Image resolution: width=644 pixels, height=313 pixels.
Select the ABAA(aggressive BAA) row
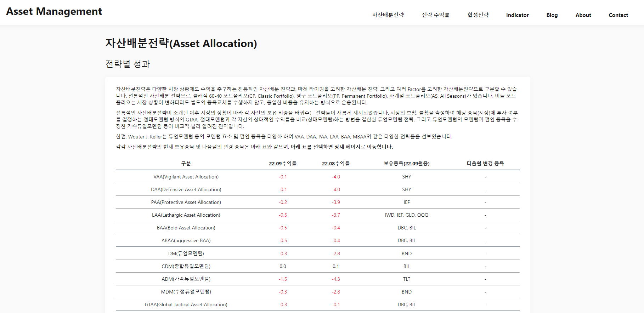point(317,240)
